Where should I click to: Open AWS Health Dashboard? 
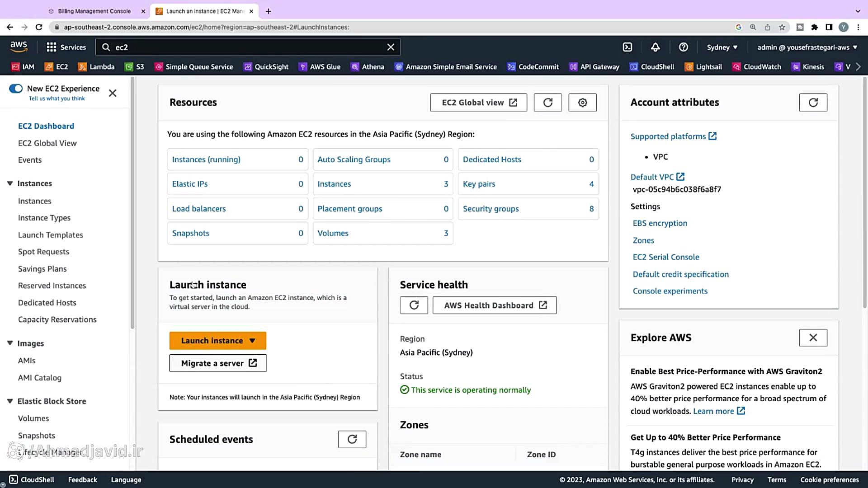[495, 305]
